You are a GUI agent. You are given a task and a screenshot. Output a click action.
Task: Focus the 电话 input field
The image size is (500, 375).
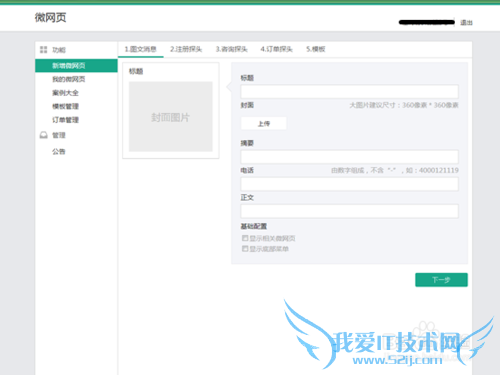click(x=349, y=184)
